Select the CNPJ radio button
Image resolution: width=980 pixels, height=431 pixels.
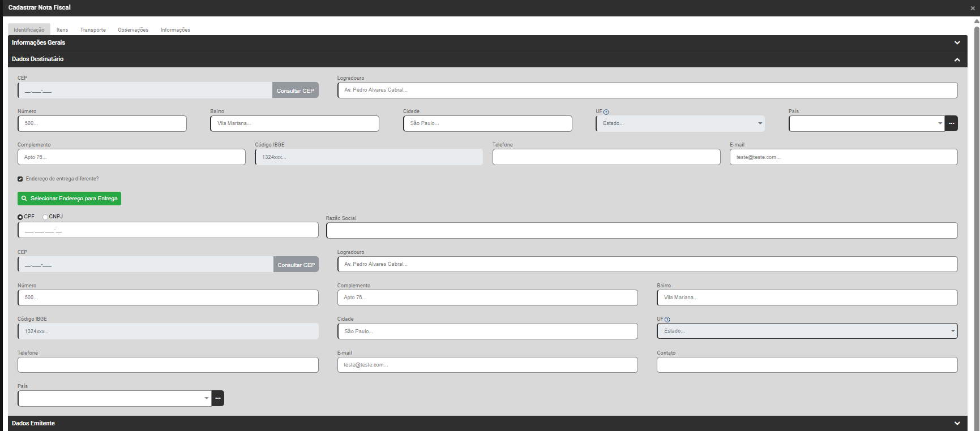click(45, 217)
